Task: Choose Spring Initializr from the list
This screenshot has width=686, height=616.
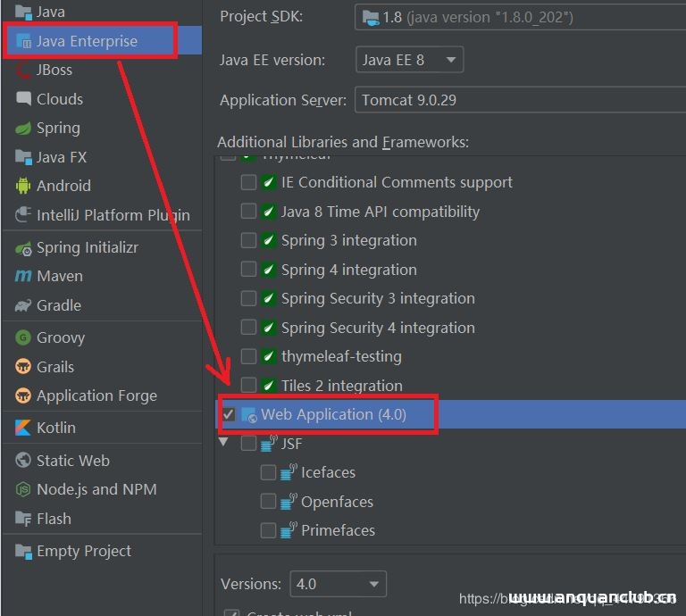Action: point(87,248)
